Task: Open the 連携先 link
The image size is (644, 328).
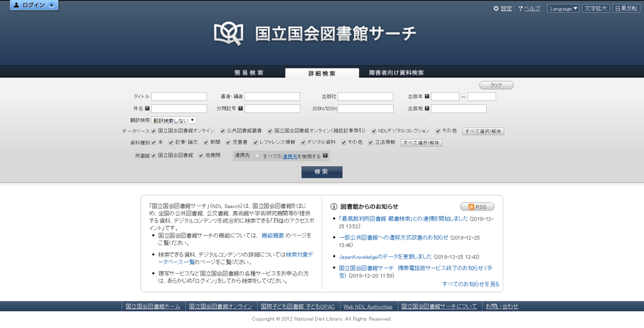Action: (290, 156)
